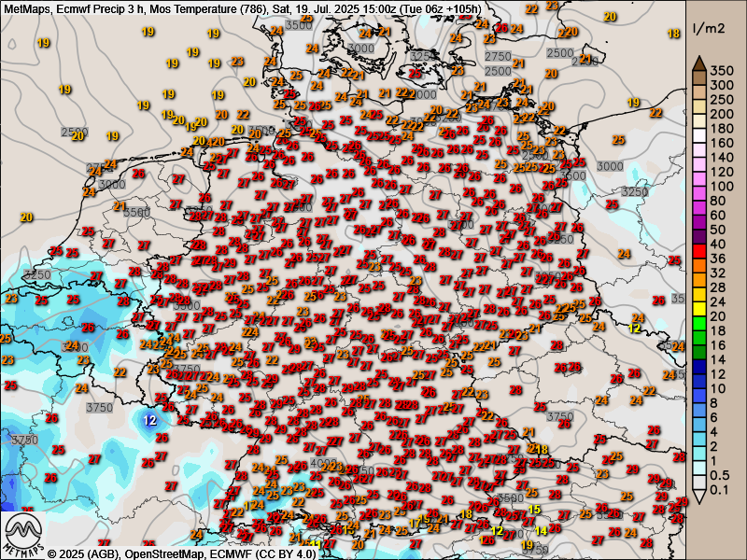Open the CC BY 4.0 license link
Image resolution: width=747 pixels, height=560 pixels.
point(285,553)
